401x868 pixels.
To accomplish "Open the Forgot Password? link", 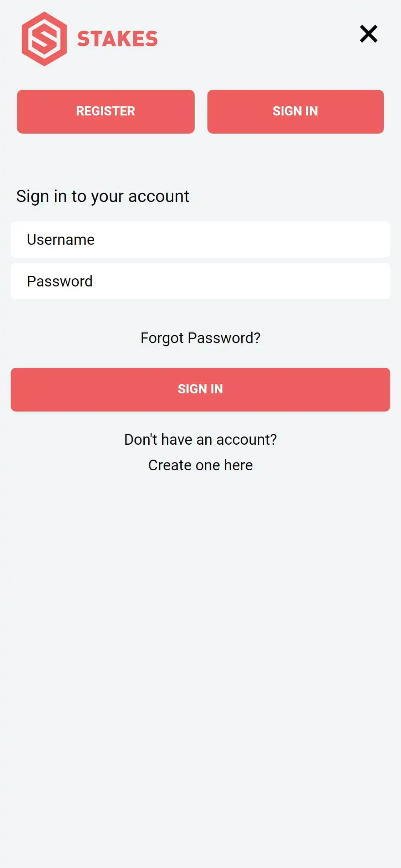I will coord(200,338).
